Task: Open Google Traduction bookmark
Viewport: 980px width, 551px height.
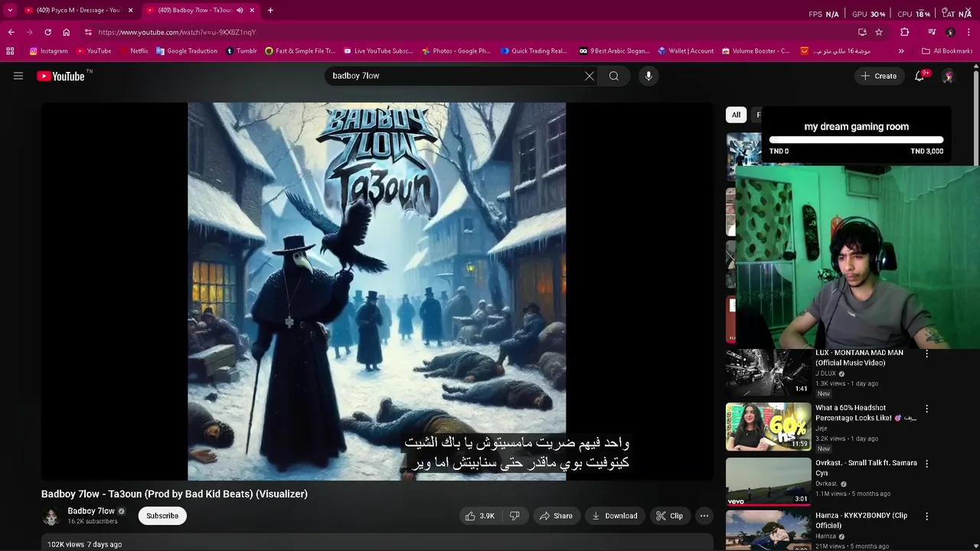Action: [x=187, y=51]
